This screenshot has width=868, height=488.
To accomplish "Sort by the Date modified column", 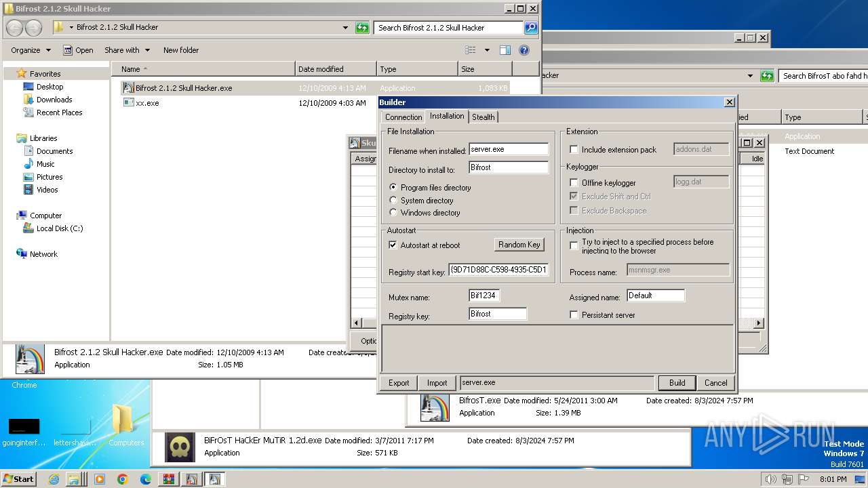I will 336,69.
